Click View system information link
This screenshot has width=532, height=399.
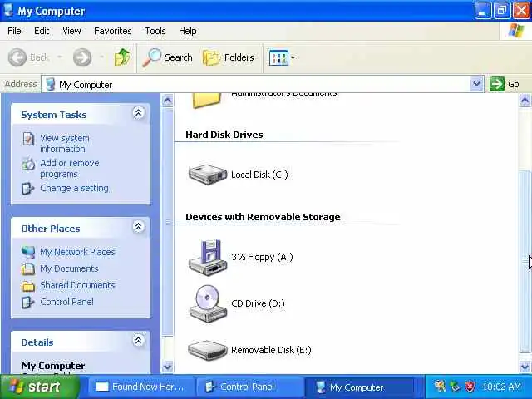click(x=65, y=144)
